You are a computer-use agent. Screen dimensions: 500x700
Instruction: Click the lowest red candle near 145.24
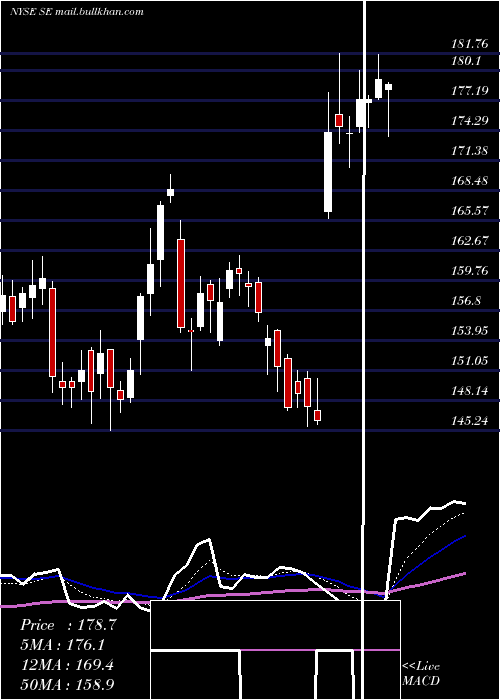[317, 415]
